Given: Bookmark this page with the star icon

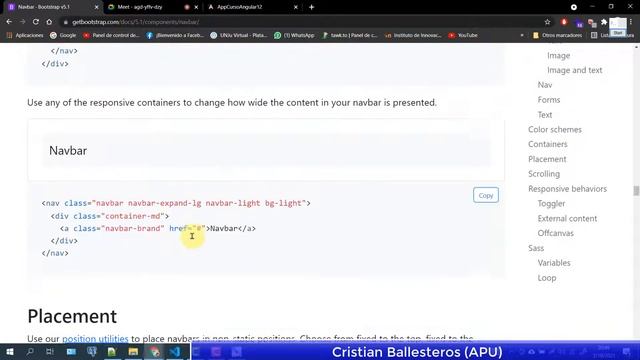Looking at the screenshot, I should [x=547, y=22].
